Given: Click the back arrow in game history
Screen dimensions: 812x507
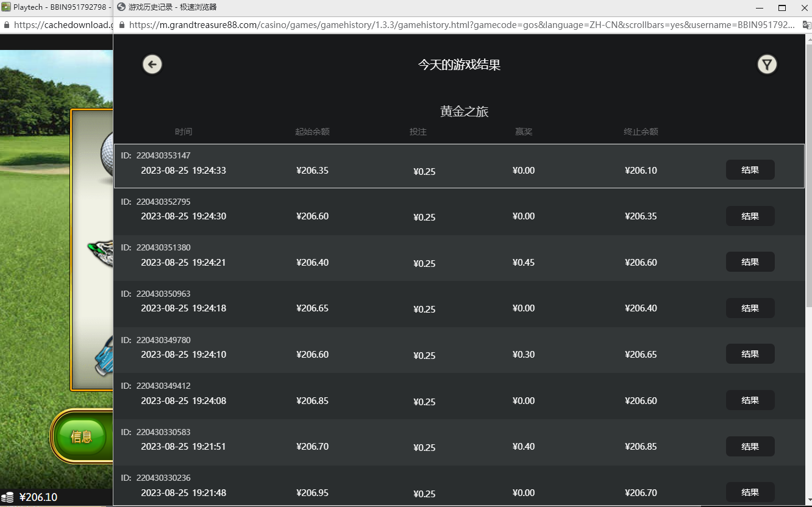Looking at the screenshot, I should (x=152, y=64).
